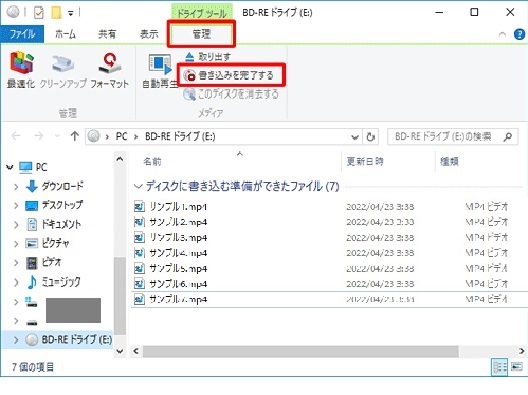Go forward with the right navigation arrow
This screenshot has width=528, height=395.
pyautogui.click(x=39, y=136)
